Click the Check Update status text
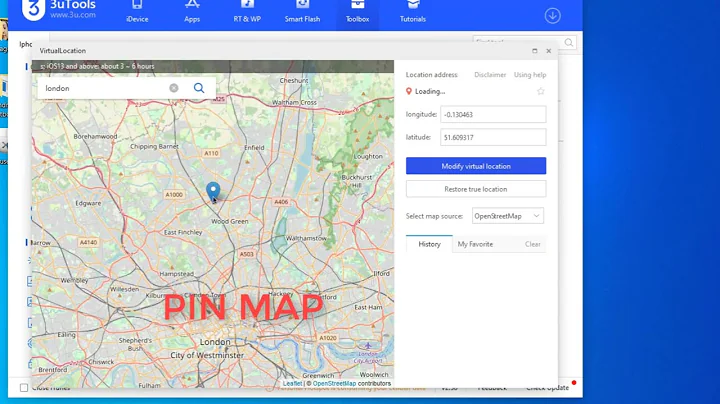720x404 pixels. click(547, 388)
